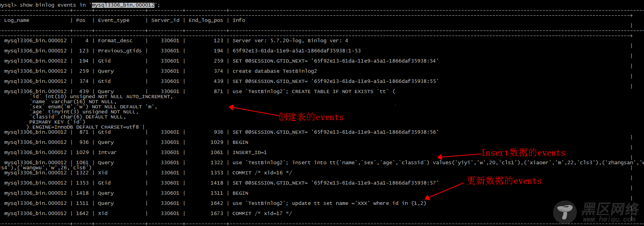
Task: Click the '`id` int(10) unsigned NOT NULL AUTO_INCREMENT' line
Action: point(101,97)
